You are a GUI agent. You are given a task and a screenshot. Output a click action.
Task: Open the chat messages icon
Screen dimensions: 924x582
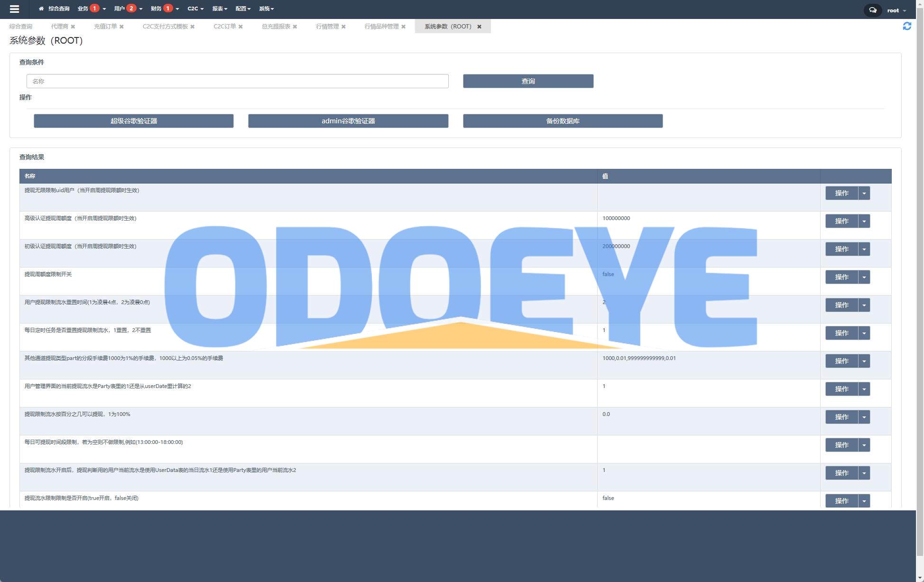(872, 10)
